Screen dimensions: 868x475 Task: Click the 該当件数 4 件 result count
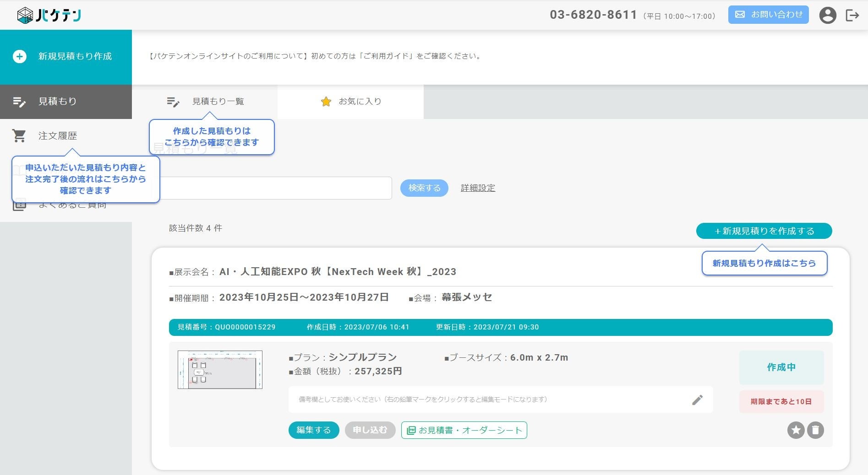tap(196, 228)
